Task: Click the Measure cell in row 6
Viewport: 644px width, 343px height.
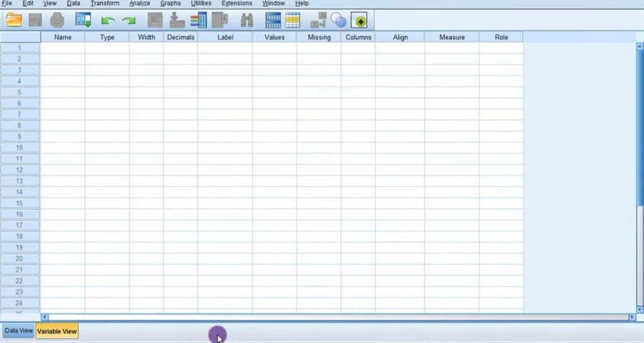Action: pos(452,103)
